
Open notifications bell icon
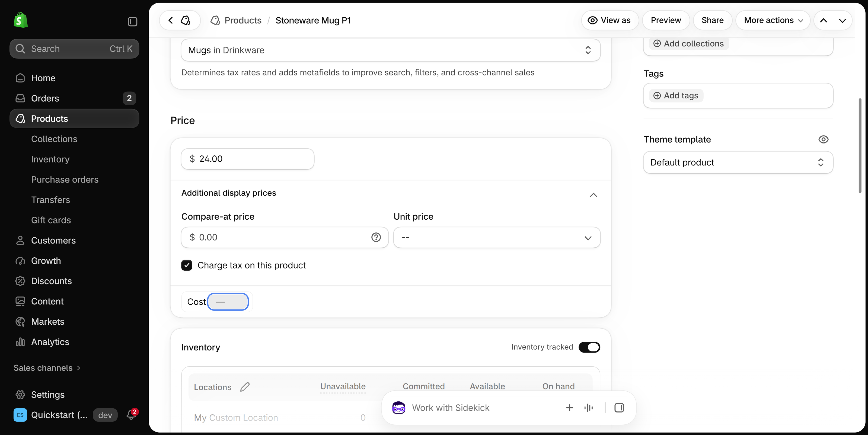[x=131, y=415]
